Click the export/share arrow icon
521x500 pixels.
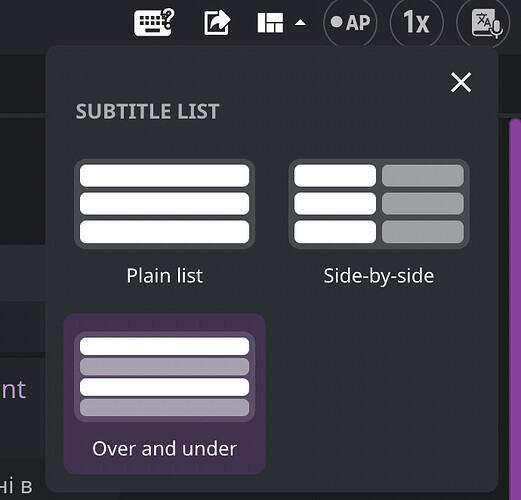click(217, 23)
